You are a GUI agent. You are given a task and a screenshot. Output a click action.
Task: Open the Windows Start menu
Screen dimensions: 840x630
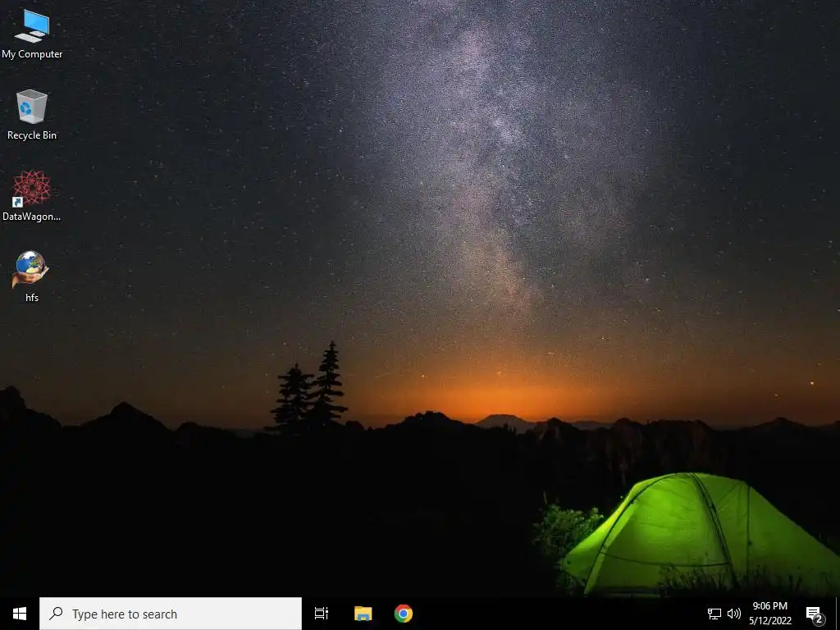(x=20, y=614)
